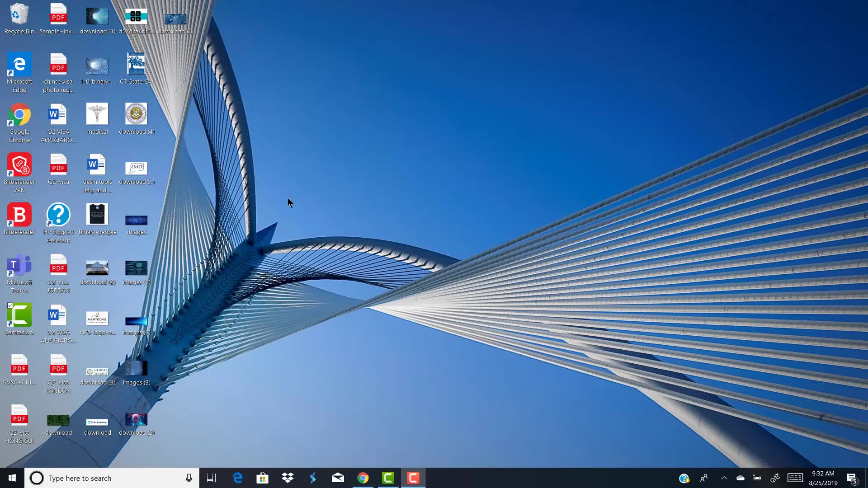Uncheck the selection checkbox on Camtasia 9 icon
Screen dimensions: 868x488
pos(10,305)
